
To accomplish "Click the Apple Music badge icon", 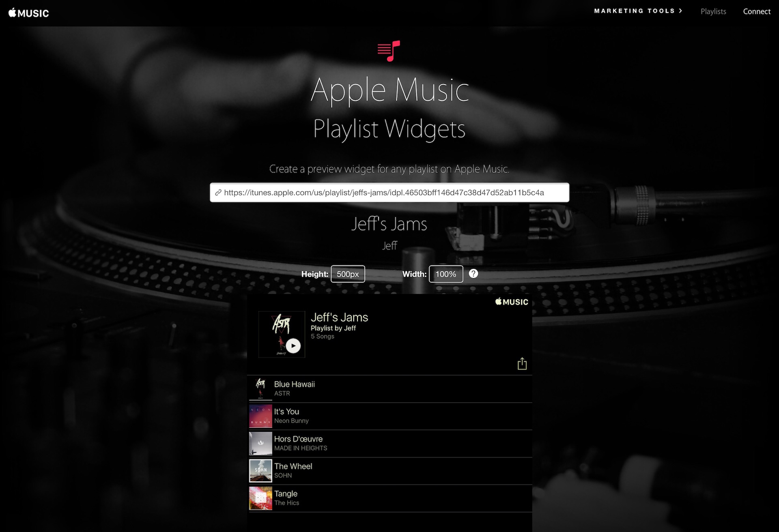I will coord(511,302).
